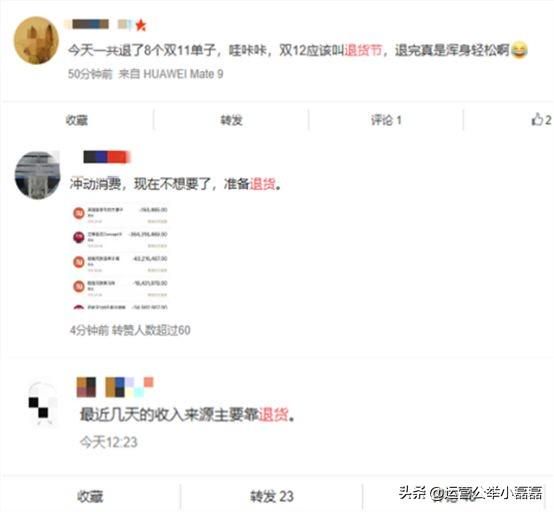This screenshot has height=512, width=554.
Task: Open the first poster's dog avatar
Action: (x=36, y=40)
